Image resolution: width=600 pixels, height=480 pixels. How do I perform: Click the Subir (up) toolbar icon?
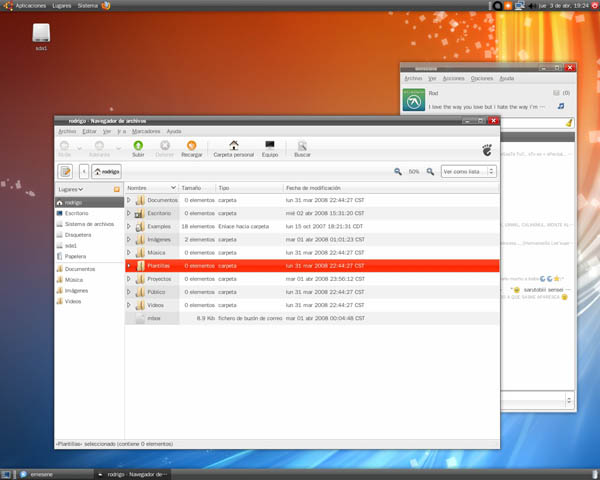point(138,145)
